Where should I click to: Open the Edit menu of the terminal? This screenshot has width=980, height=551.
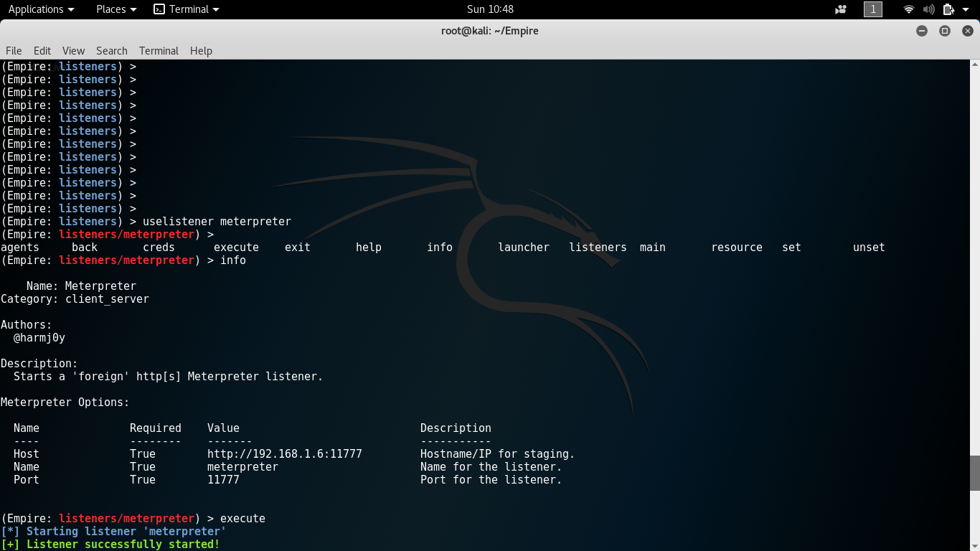point(42,51)
